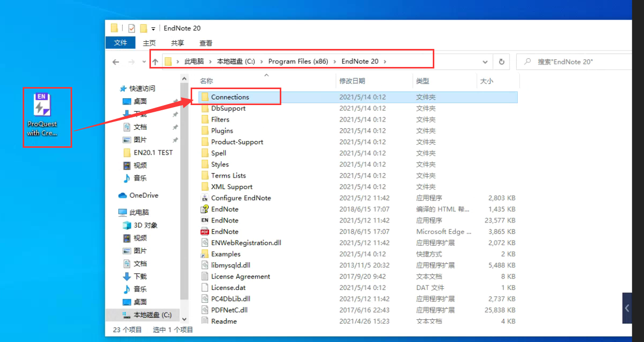Select the Styles folder icon
This screenshot has width=644, height=342.
click(205, 164)
